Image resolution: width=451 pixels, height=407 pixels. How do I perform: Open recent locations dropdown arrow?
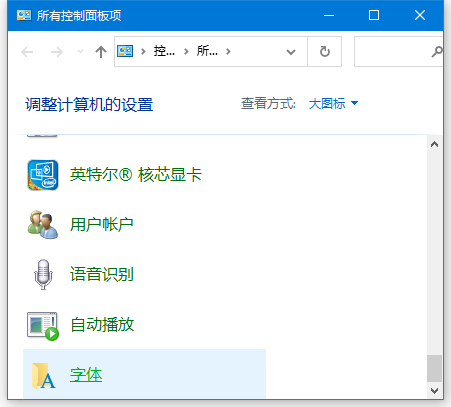(80, 52)
